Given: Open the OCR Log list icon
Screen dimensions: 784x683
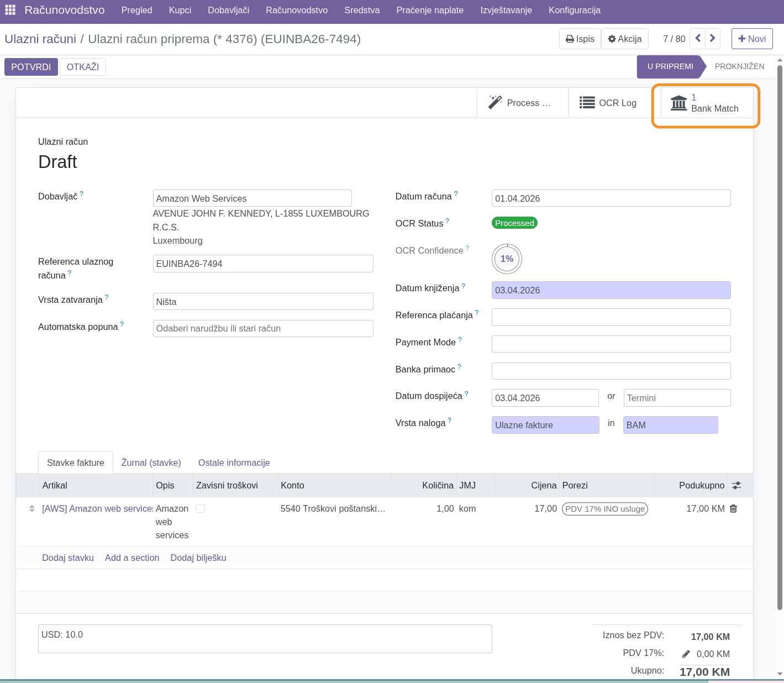Looking at the screenshot, I should 587,103.
